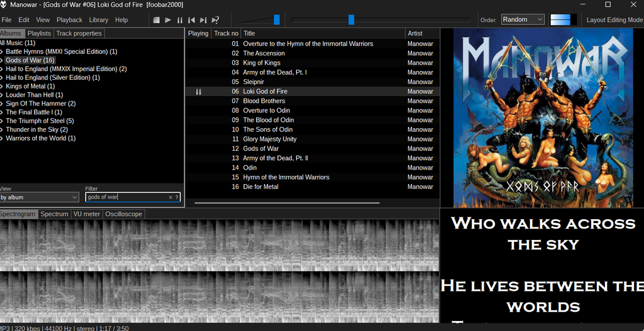
Task: Skip to the next track
Action: [203, 20]
